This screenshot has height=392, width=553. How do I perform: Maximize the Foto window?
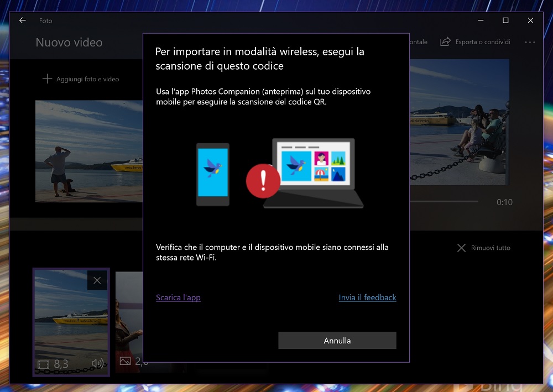click(505, 20)
